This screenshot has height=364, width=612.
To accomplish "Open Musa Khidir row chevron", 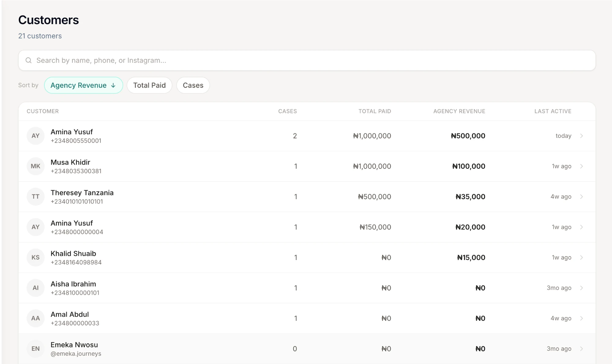I will point(581,166).
